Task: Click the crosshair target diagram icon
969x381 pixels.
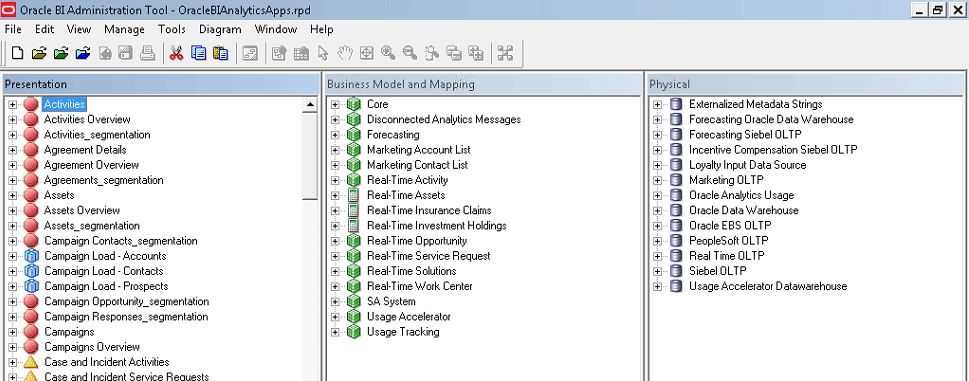Action: tap(366, 54)
